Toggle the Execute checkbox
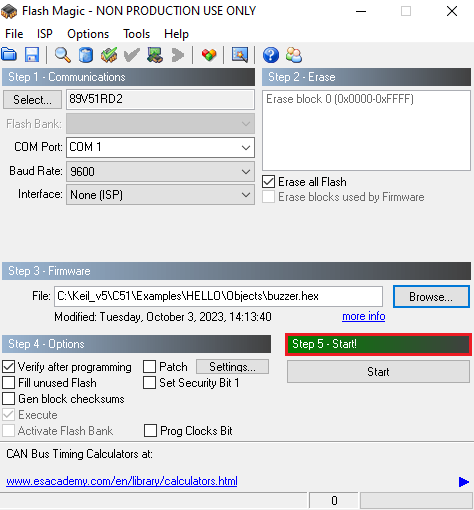This screenshot has height=510, width=474. (x=8, y=415)
